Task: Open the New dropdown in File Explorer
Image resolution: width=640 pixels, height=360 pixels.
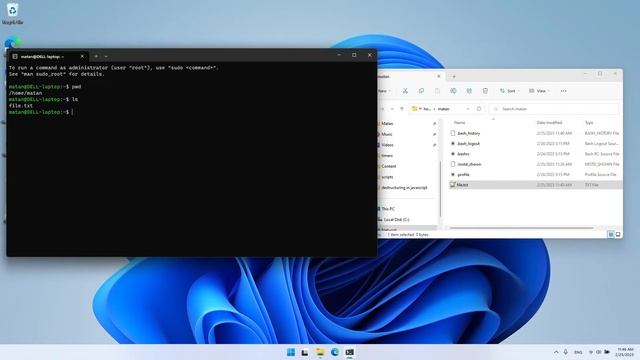Action: click(384, 91)
